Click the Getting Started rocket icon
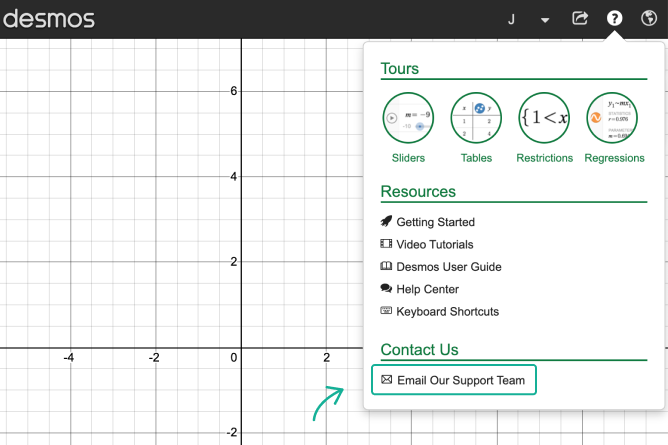 (x=387, y=222)
